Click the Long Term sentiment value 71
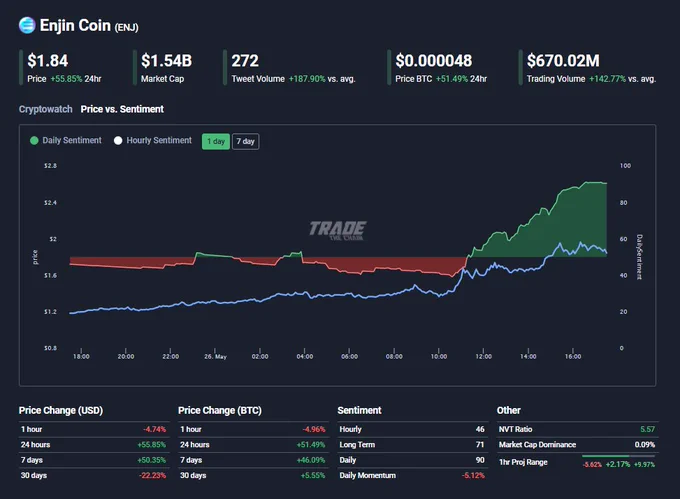680x499 pixels. pyautogui.click(x=480, y=445)
